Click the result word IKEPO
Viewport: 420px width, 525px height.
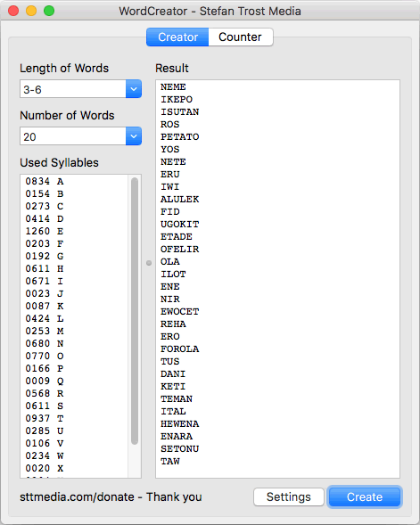coord(177,100)
